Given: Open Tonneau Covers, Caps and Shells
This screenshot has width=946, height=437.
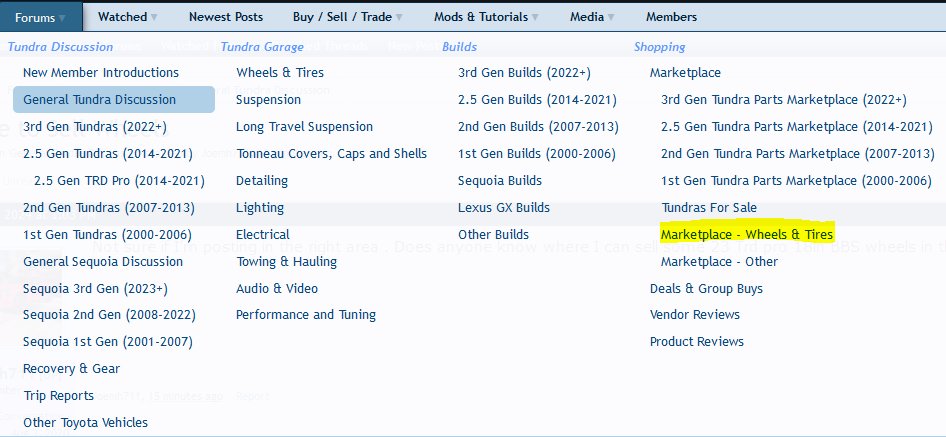Looking at the screenshot, I should pos(331,153).
